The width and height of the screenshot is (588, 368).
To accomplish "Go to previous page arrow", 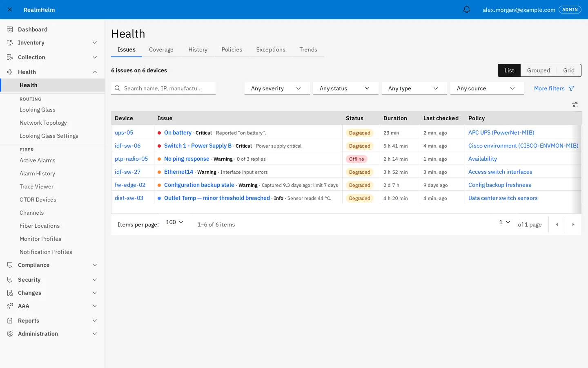I will point(557,224).
